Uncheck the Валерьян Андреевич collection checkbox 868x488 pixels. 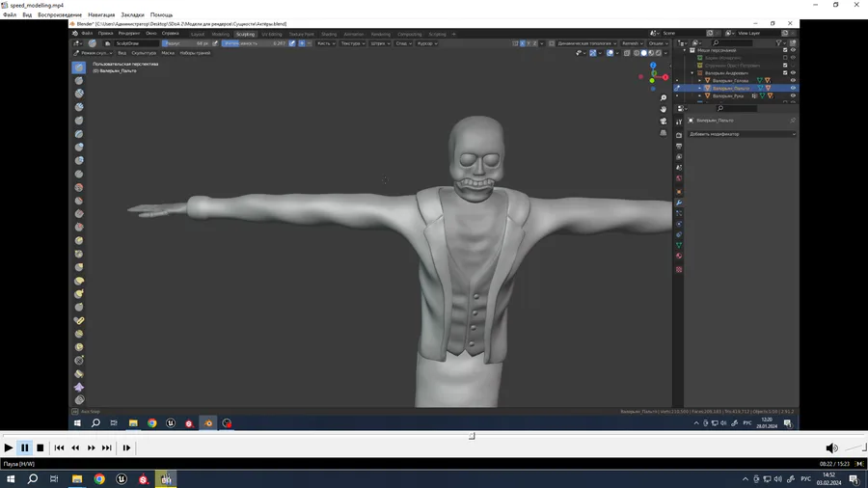(x=785, y=72)
